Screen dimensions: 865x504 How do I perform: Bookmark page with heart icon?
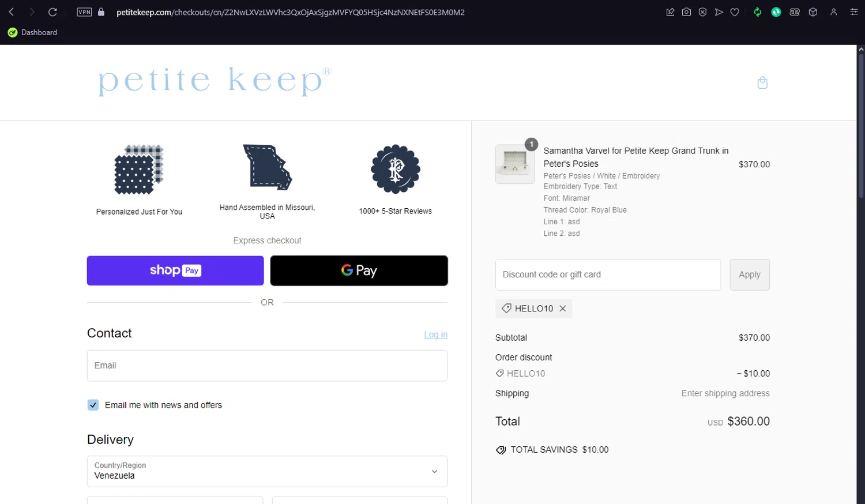pyautogui.click(x=735, y=12)
